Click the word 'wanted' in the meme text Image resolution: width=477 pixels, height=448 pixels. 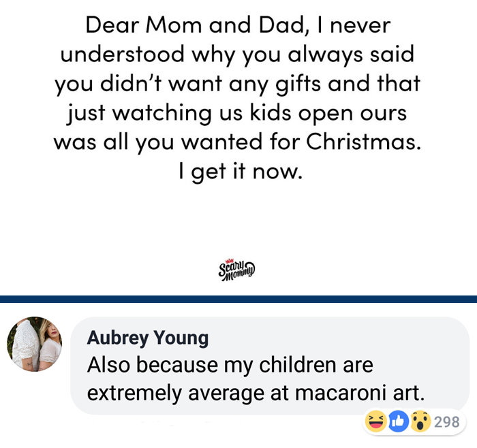(221, 142)
